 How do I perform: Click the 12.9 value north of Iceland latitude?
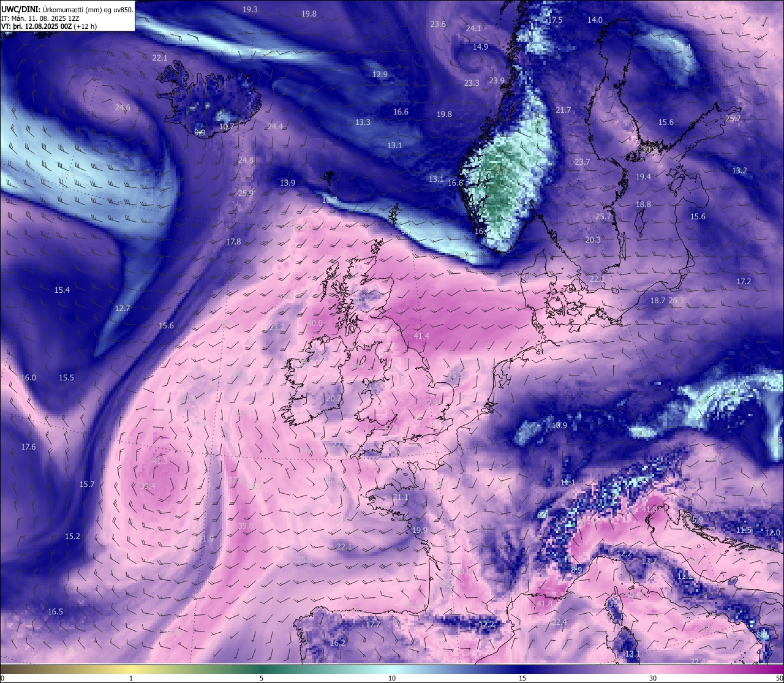pos(380,74)
